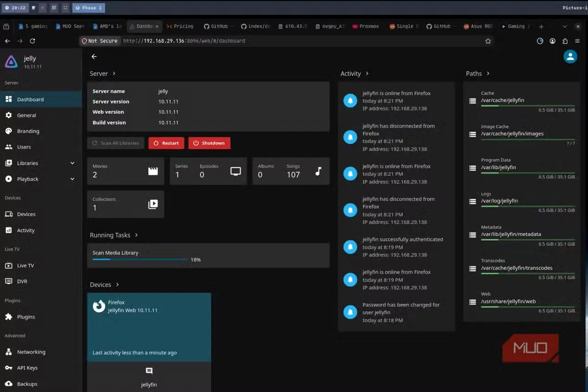Open Devices in the sidebar menu
588x392 pixels.
(41, 214)
